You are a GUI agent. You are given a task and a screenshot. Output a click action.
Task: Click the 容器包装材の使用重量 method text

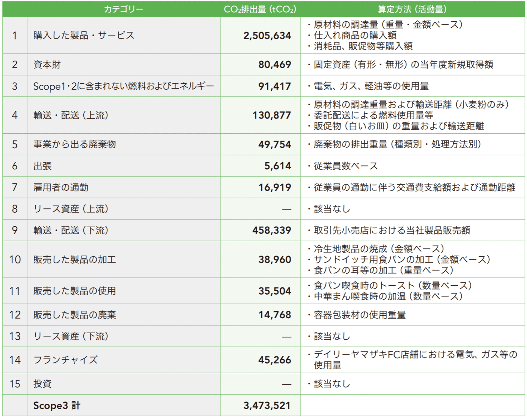(x=360, y=315)
